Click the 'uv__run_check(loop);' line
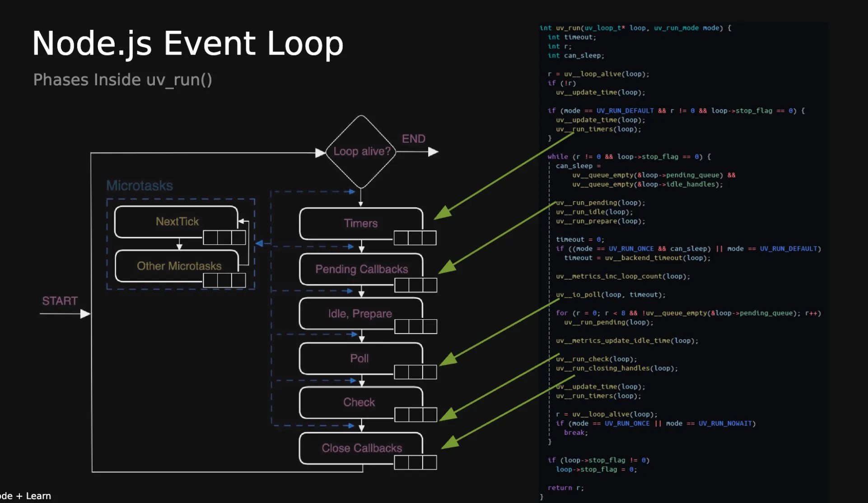This screenshot has width=868, height=503. (x=597, y=359)
